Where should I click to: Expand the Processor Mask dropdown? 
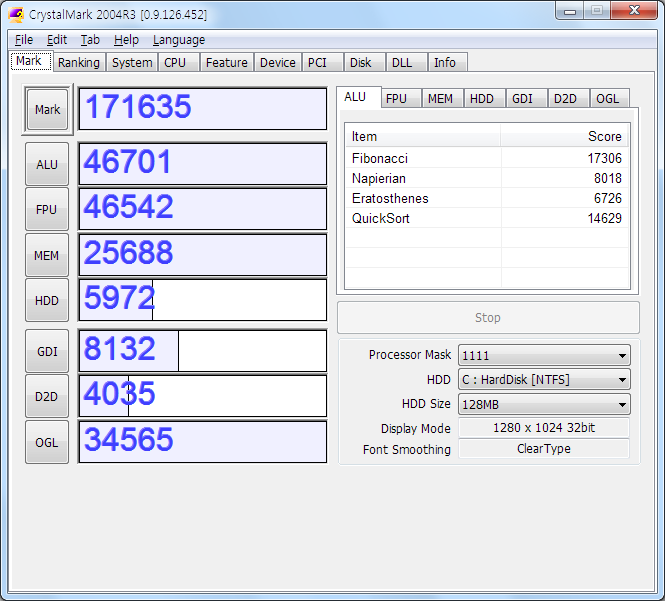(x=544, y=355)
